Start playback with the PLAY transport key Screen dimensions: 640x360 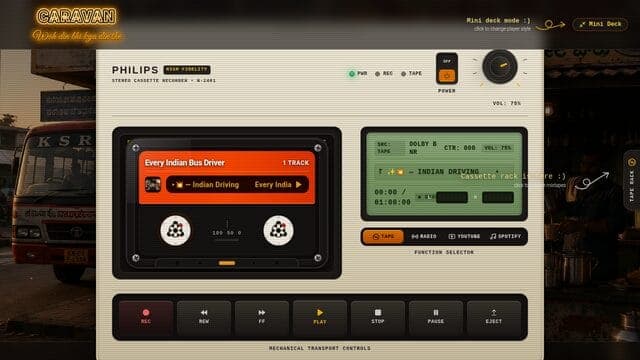[320, 317]
